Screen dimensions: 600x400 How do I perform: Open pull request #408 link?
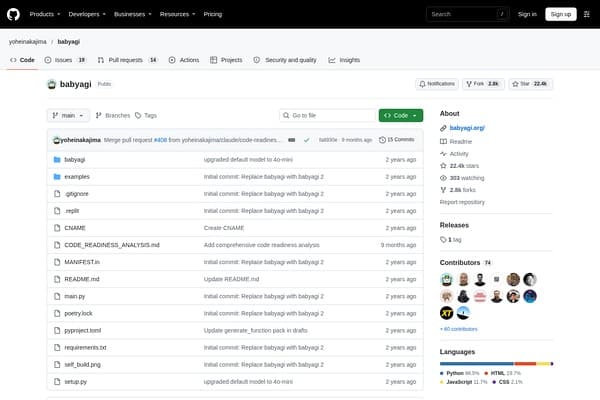(x=160, y=140)
